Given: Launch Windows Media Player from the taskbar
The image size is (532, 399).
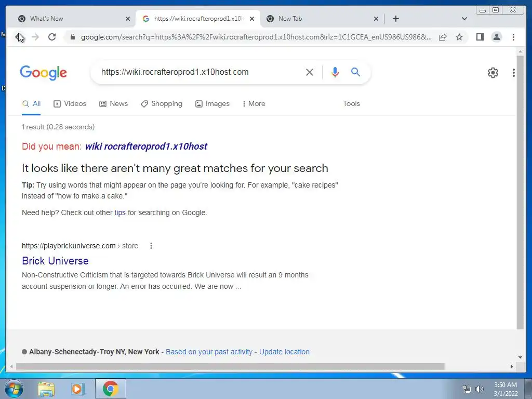Looking at the screenshot, I should (78, 389).
